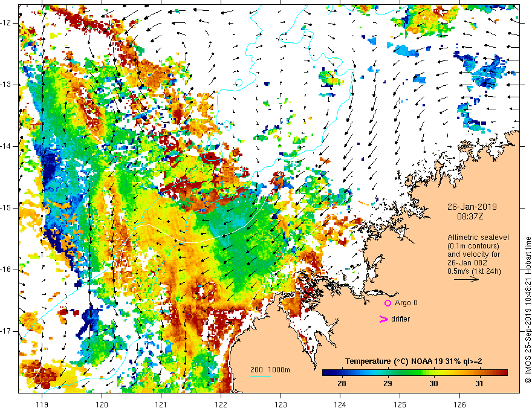Click the 'Temperature (°C) NOAA 19 31% ql>=2' title

click(414, 361)
